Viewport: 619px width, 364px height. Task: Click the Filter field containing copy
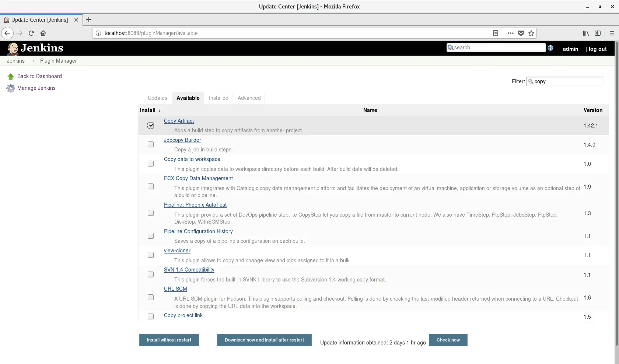pos(565,81)
